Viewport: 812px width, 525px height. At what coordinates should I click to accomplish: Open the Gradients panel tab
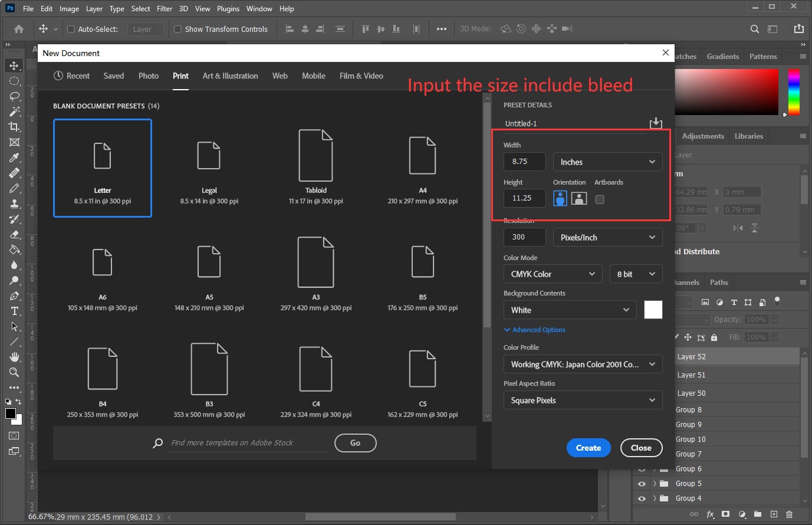pyautogui.click(x=722, y=57)
